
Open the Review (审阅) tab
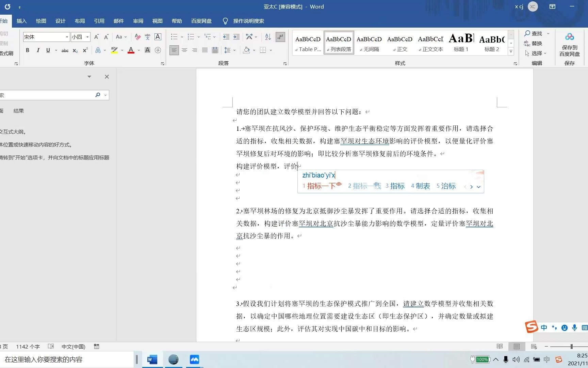[x=138, y=21]
